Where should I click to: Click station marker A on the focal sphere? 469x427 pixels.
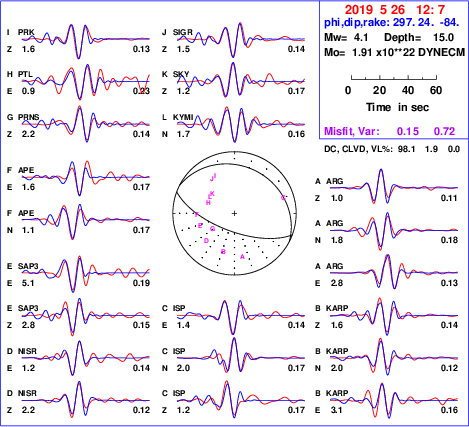click(x=242, y=257)
